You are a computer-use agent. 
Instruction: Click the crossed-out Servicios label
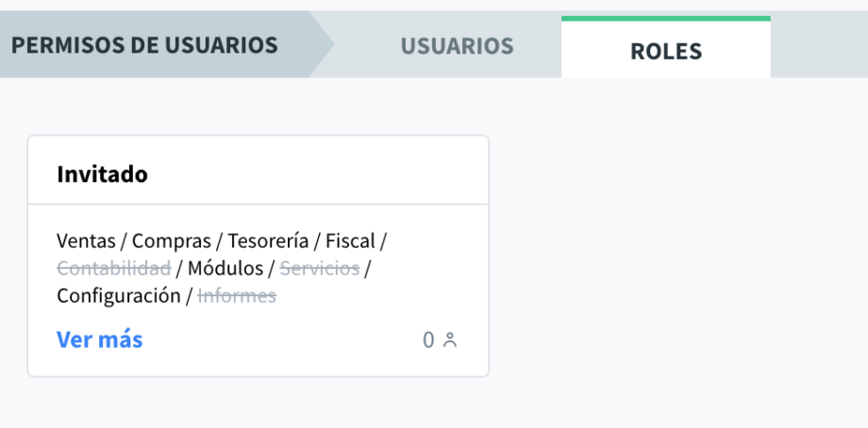point(320,268)
